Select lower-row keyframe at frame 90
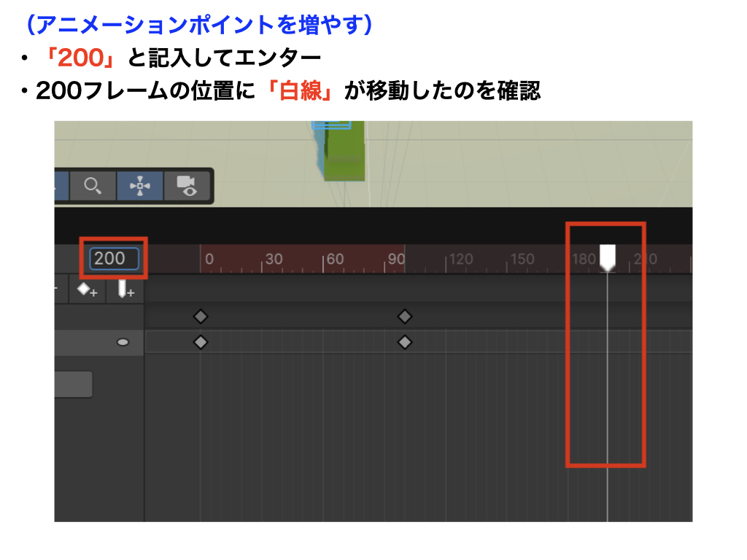 [405, 343]
